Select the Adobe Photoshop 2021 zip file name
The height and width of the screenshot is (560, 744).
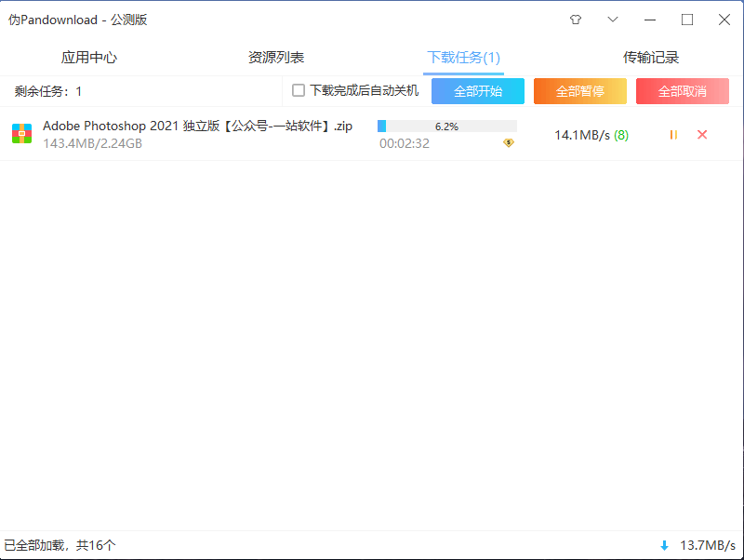197,127
